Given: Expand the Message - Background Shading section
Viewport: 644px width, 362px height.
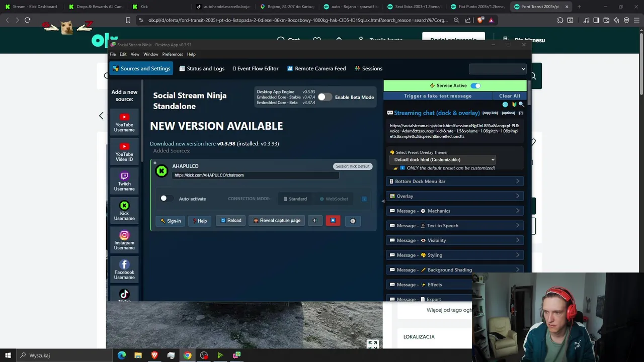Looking at the screenshot, I should 455,270.
